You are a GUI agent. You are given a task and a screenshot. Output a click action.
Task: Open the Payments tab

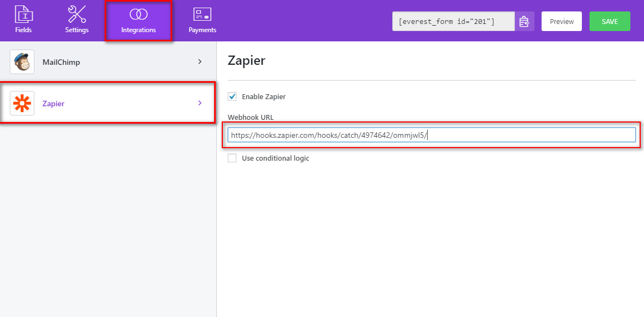[x=203, y=19]
